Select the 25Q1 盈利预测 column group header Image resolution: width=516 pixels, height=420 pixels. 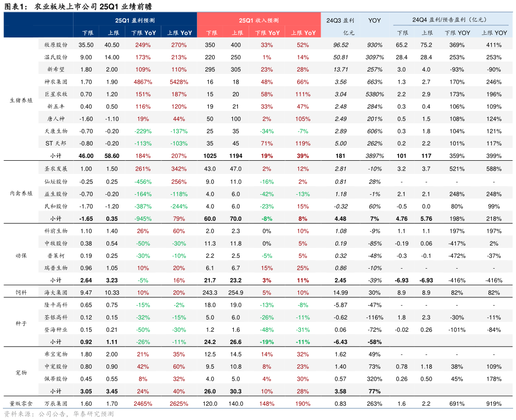(x=135, y=20)
